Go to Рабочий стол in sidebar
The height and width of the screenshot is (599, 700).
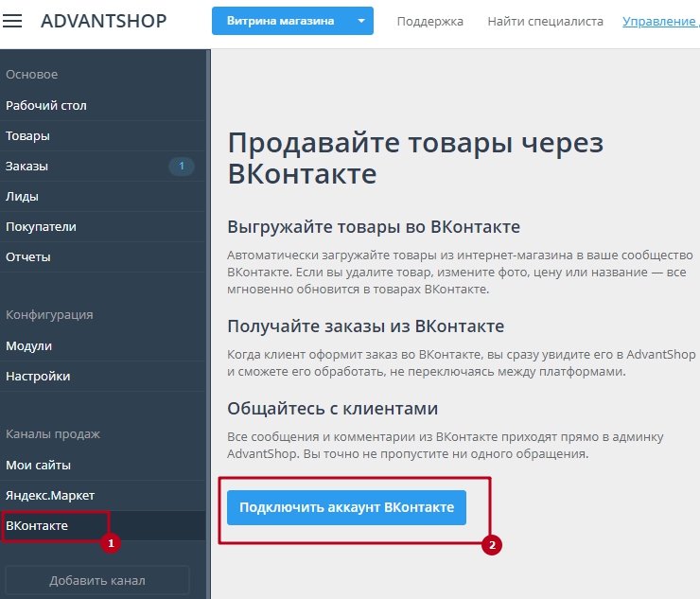point(103,106)
